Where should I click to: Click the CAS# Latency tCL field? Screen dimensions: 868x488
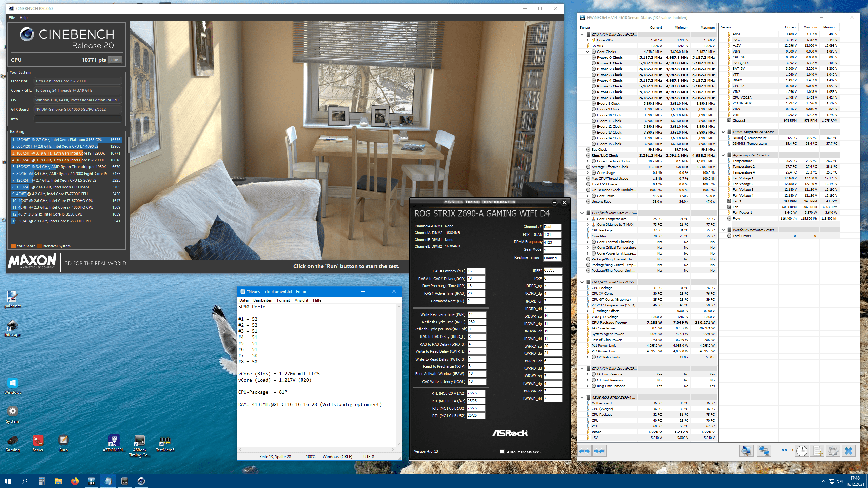pyautogui.click(x=476, y=271)
